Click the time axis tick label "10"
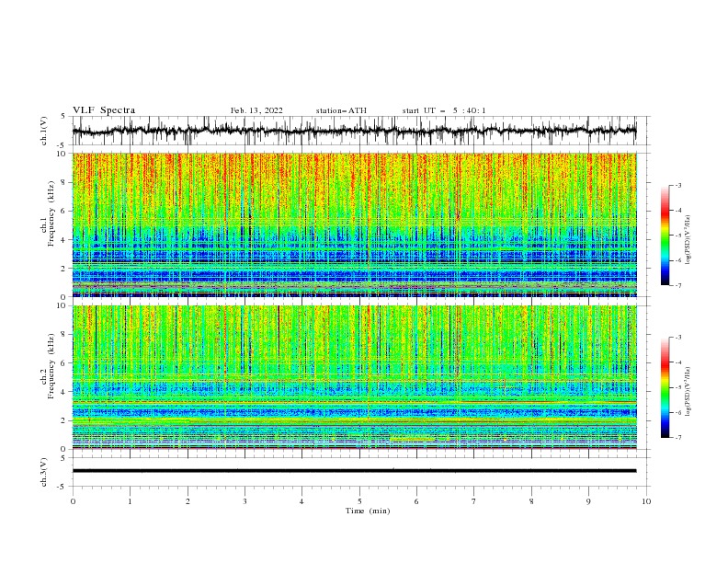The height and width of the screenshot is (563, 728). (646, 501)
